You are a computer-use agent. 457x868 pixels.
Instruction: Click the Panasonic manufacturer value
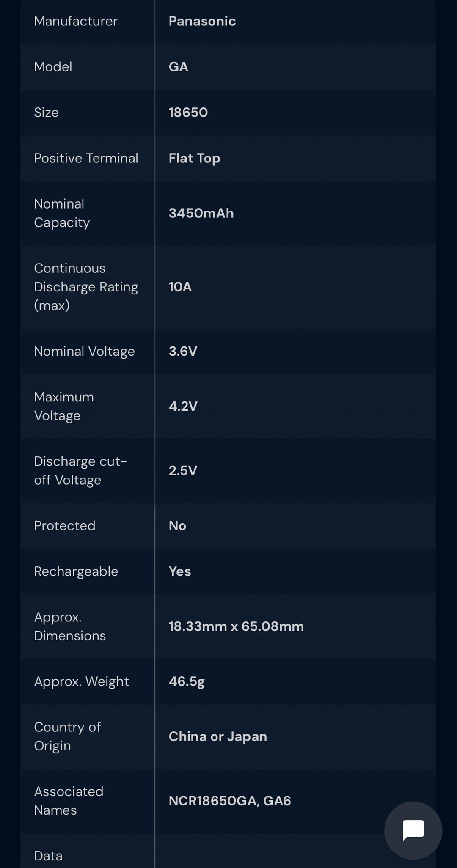pyautogui.click(x=202, y=21)
